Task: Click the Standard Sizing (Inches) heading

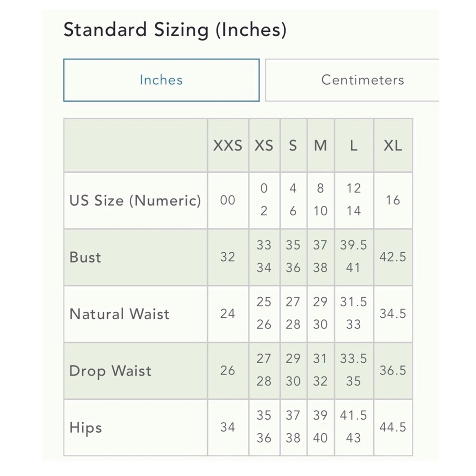Action: pyautogui.click(x=175, y=30)
